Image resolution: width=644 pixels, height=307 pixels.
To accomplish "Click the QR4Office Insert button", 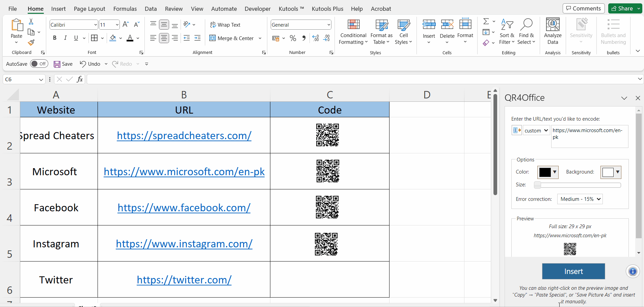I will tap(573, 271).
